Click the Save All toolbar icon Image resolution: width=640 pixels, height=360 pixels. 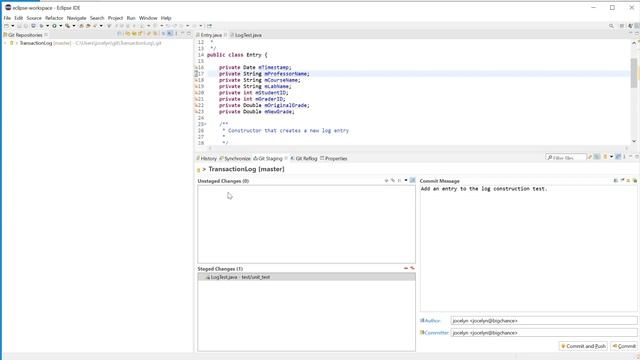click(x=26, y=26)
